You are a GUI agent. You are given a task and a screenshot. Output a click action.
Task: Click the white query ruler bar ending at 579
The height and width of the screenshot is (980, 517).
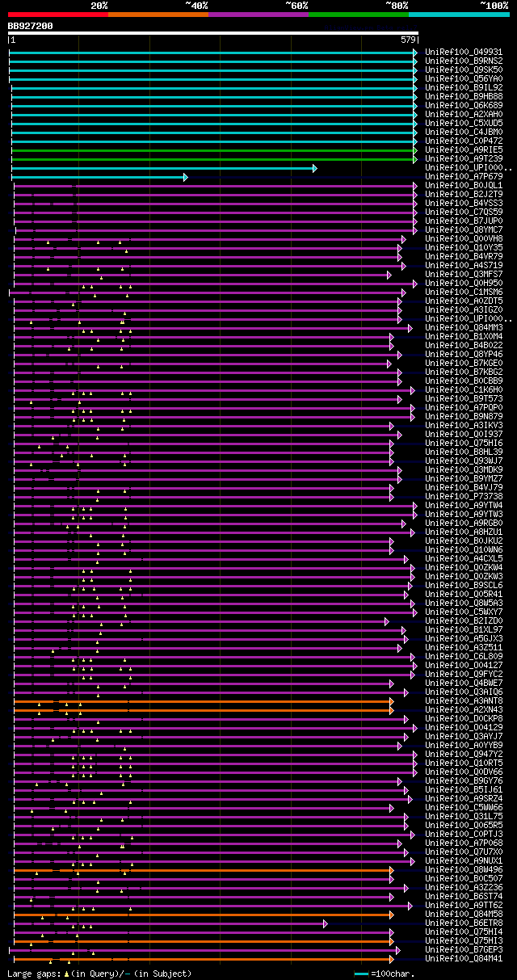(213, 33)
